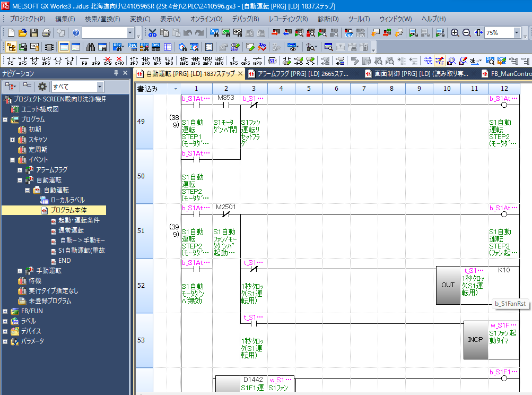Select ユニット構成図 tree item
Image resolution: width=532 pixels, height=395 pixels.
coord(40,109)
